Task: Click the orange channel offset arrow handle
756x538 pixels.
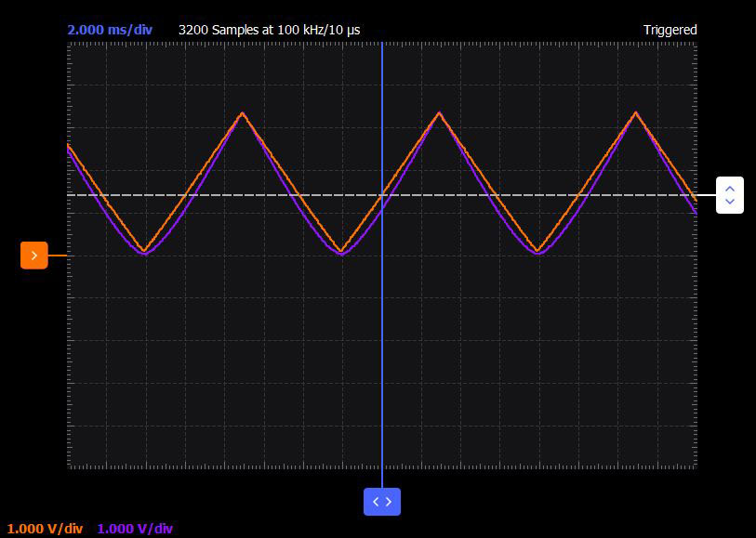Action: point(34,256)
